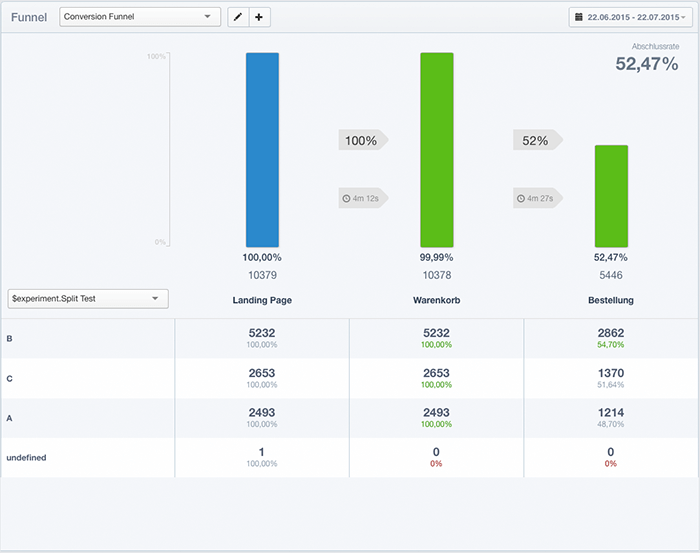The width and height of the screenshot is (700, 553).
Task: Click 52,47% value under Bestellung bar
Action: coord(611,257)
